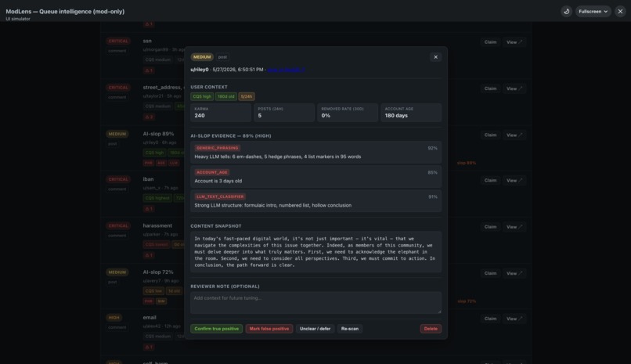Click the slop 72% label in the queue
The height and width of the screenshot is (364, 631).
click(467, 301)
